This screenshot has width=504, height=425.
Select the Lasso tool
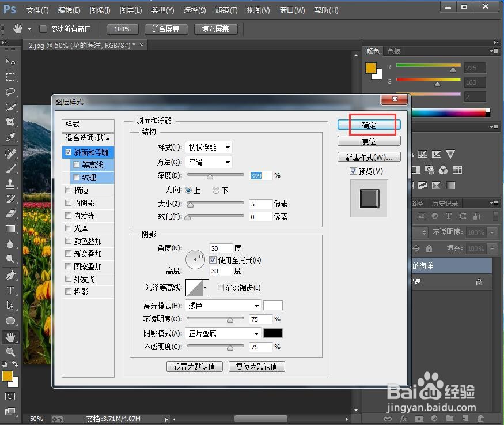[10, 92]
